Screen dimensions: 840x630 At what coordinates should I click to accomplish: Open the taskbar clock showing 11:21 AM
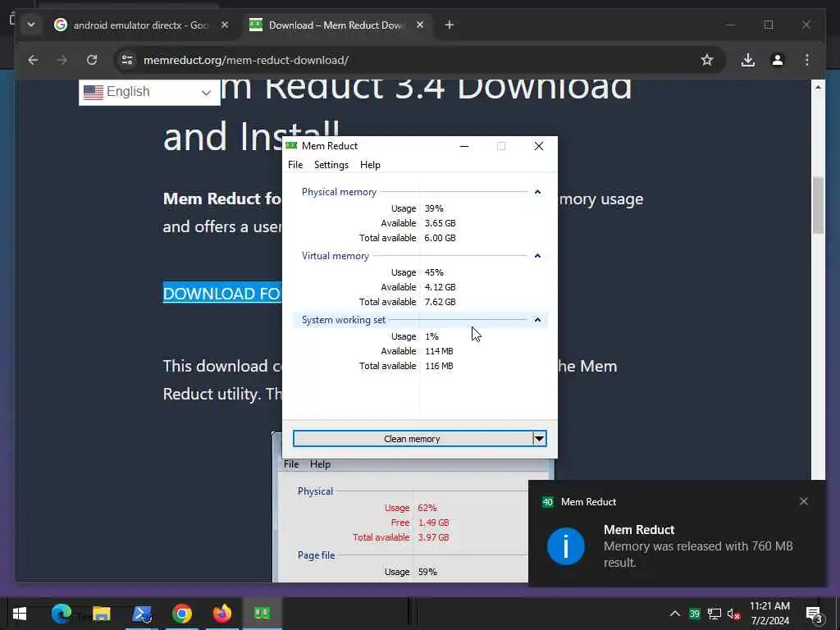pyautogui.click(x=769, y=614)
